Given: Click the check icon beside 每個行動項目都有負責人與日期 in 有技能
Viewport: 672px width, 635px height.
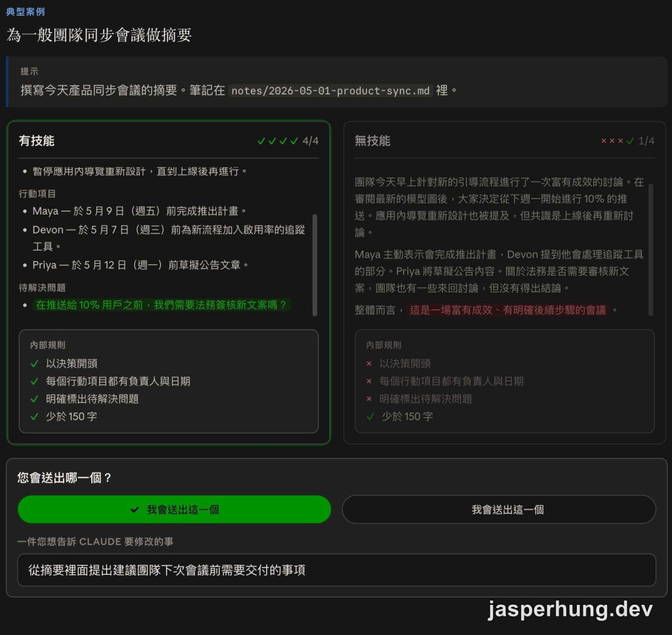Looking at the screenshot, I should 35,381.
